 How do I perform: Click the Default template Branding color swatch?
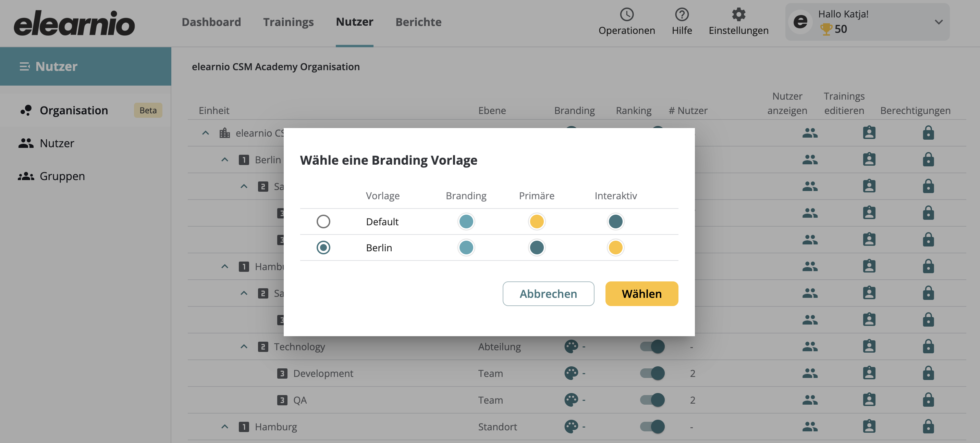click(x=466, y=221)
